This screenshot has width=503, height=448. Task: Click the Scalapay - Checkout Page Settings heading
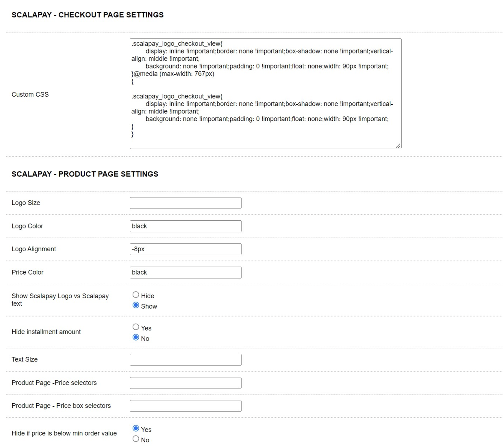click(x=88, y=15)
